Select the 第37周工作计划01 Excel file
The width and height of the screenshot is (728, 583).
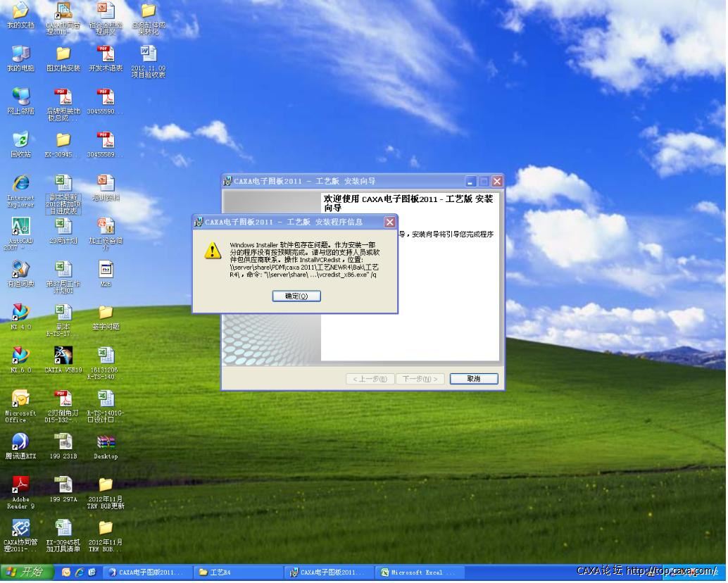[x=63, y=277]
